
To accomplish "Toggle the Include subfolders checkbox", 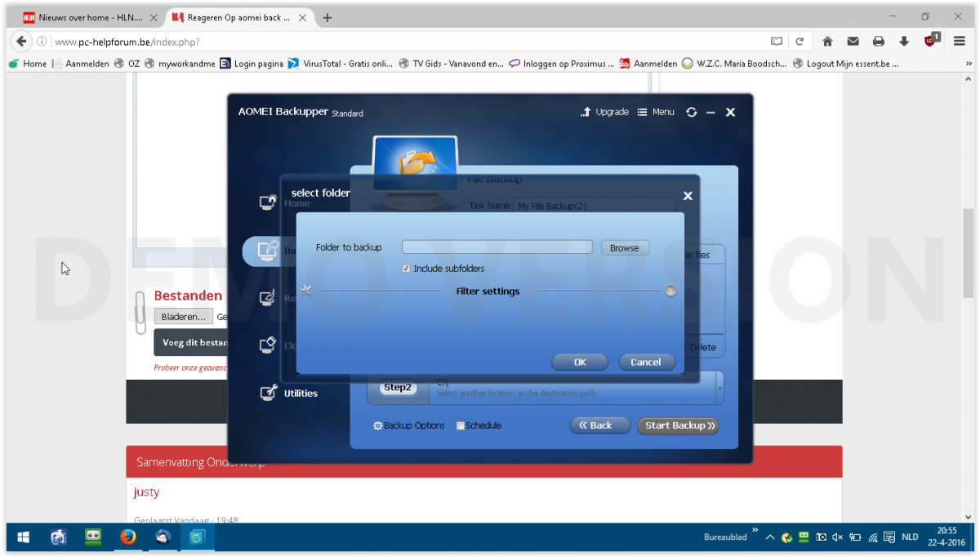I will (407, 269).
